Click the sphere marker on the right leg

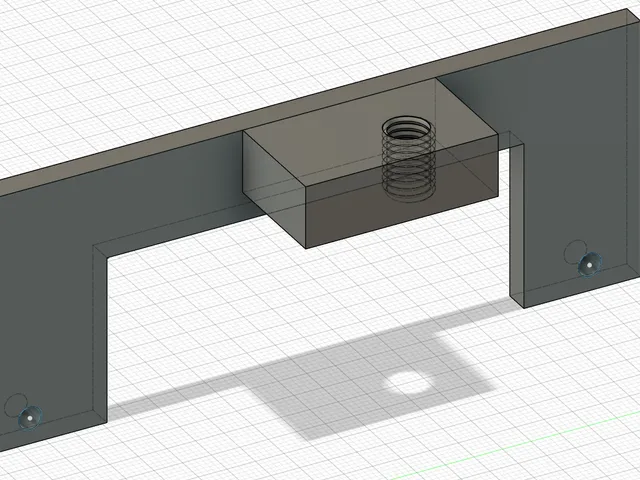tap(590, 264)
